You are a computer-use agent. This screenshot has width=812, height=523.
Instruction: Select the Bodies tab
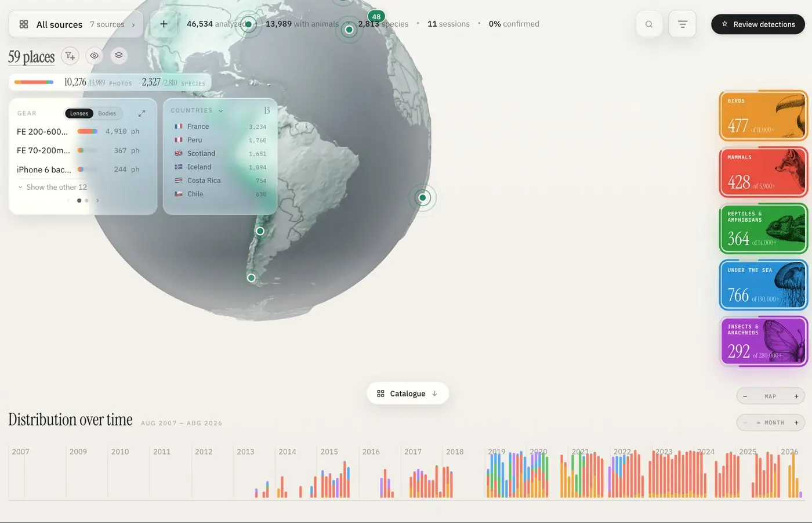(x=107, y=113)
